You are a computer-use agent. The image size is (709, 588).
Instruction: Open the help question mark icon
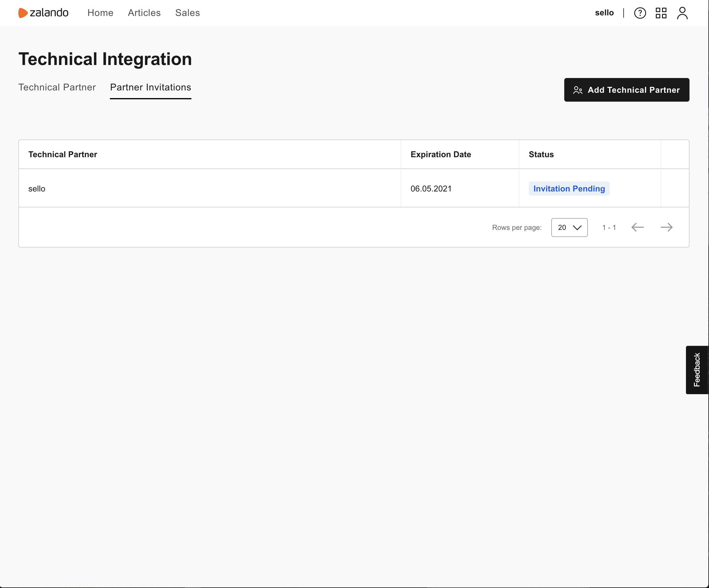click(x=640, y=13)
